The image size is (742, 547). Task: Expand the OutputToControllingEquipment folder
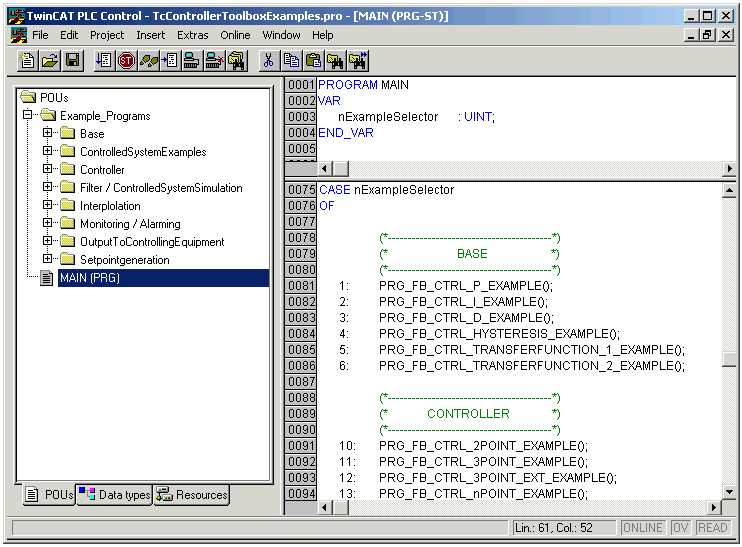(x=47, y=240)
